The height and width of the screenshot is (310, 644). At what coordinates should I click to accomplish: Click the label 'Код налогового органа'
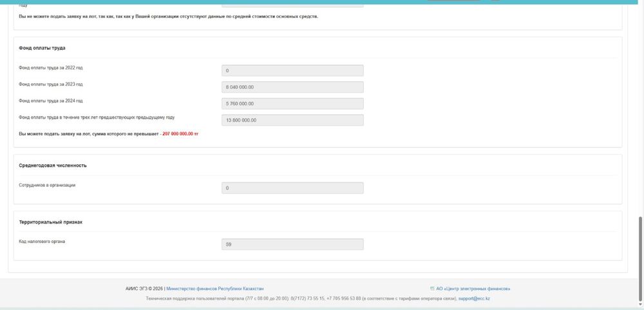pyautogui.click(x=42, y=242)
